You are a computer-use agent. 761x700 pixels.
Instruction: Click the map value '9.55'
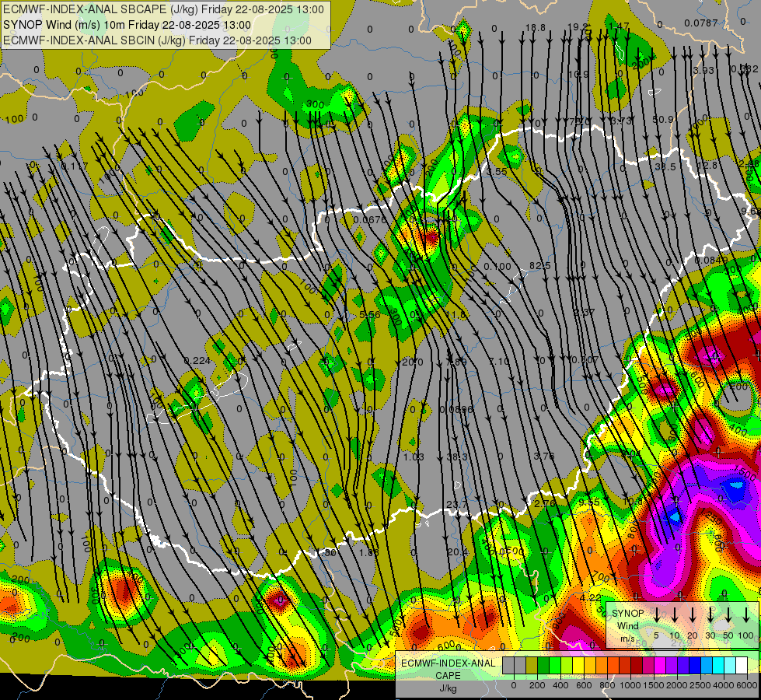click(x=589, y=502)
